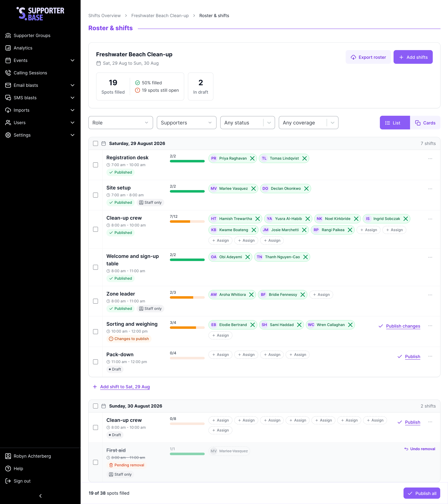The image size is (448, 504).
Task: Unassign Yusra Al-Habib with the X icon
Action: pyautogui.click(x=308, y=219)
